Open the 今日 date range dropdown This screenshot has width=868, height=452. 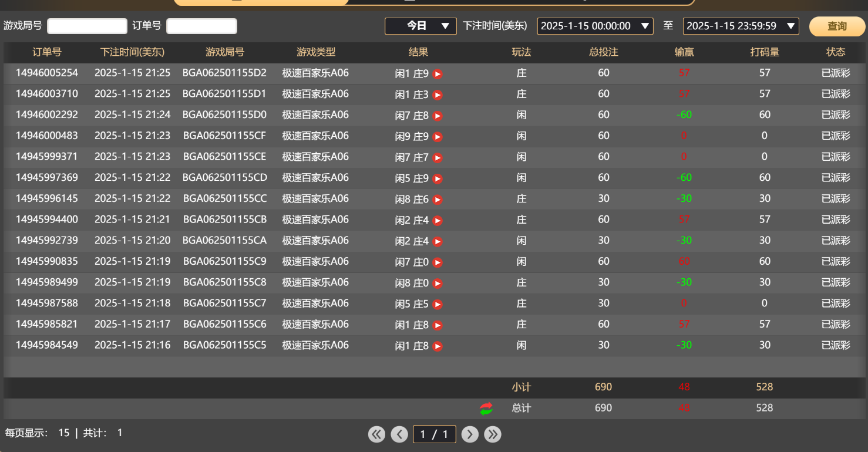[420, 26]
